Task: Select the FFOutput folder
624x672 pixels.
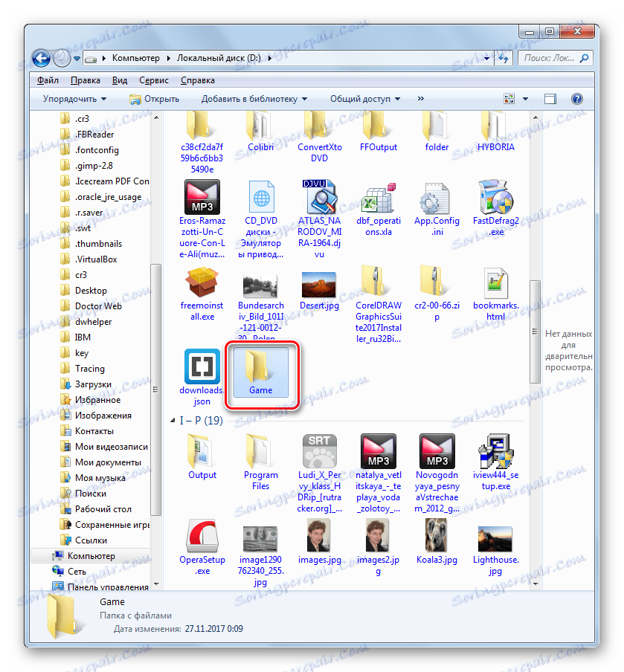Action: [379, 132]
